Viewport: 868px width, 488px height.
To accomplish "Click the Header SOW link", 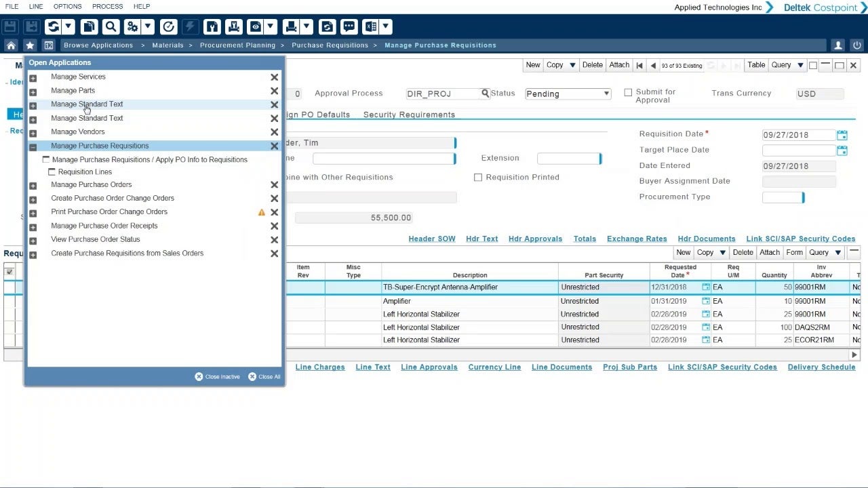I will pyautogui.click(x=431, y=239).
